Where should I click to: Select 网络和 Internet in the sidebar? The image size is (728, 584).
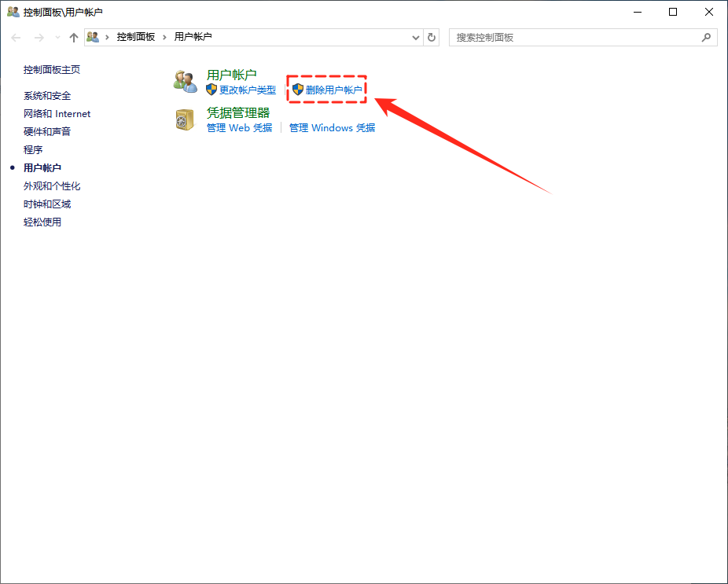click(x=57, y=114)
